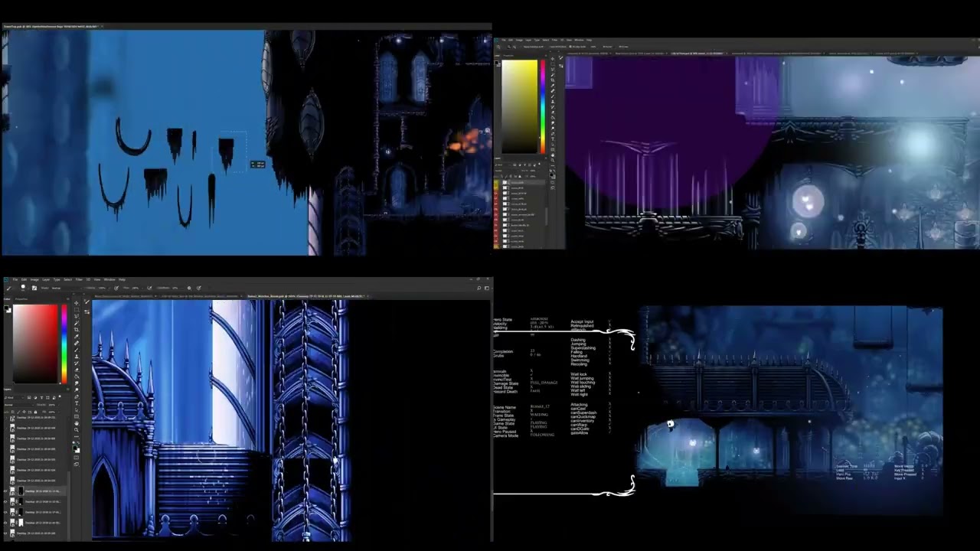This screenshot has height=551, width=980.
Task: Open File menu in bottom-left Photoshop
Action: coord(15,279)
